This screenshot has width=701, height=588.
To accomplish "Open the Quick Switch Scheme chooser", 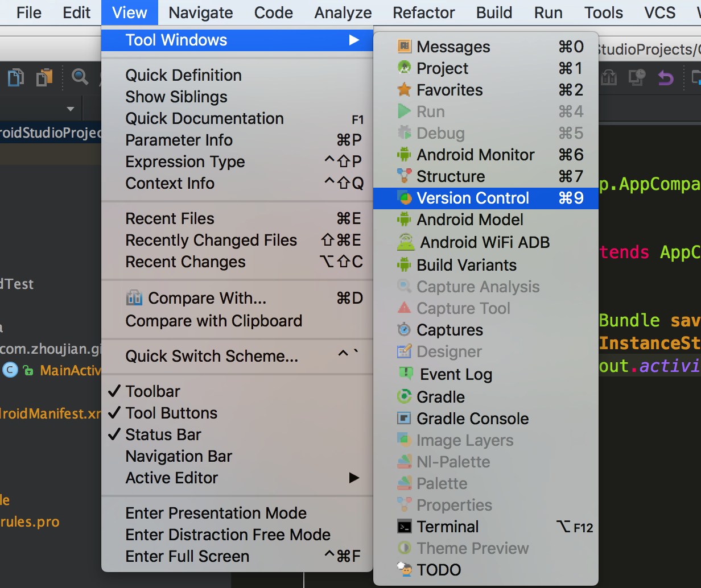I will [212, 356].
